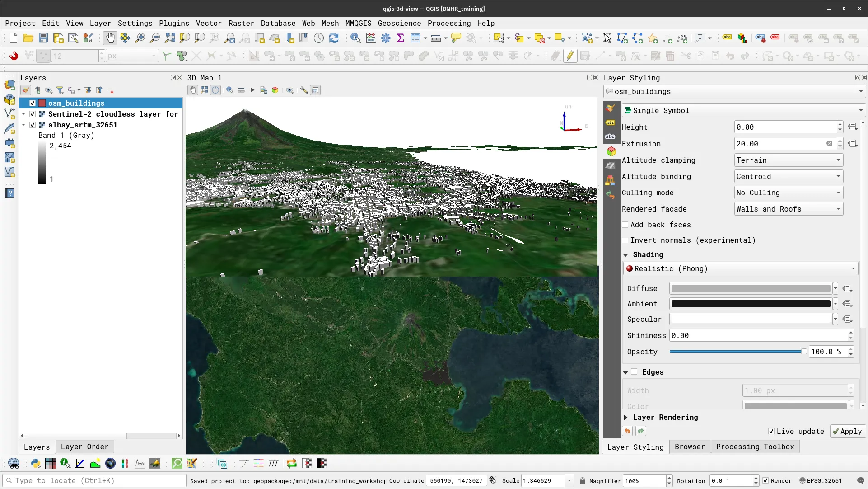The width and height of the screenshot is (868, 489).
Task: Open the Manage Map Themes eye icon
Action: tap(49, 90)
